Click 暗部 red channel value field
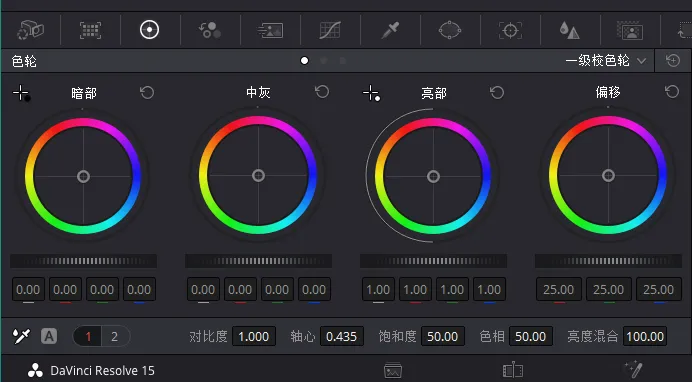This screenshot has height=382, width=692. (x=65, y=289)
